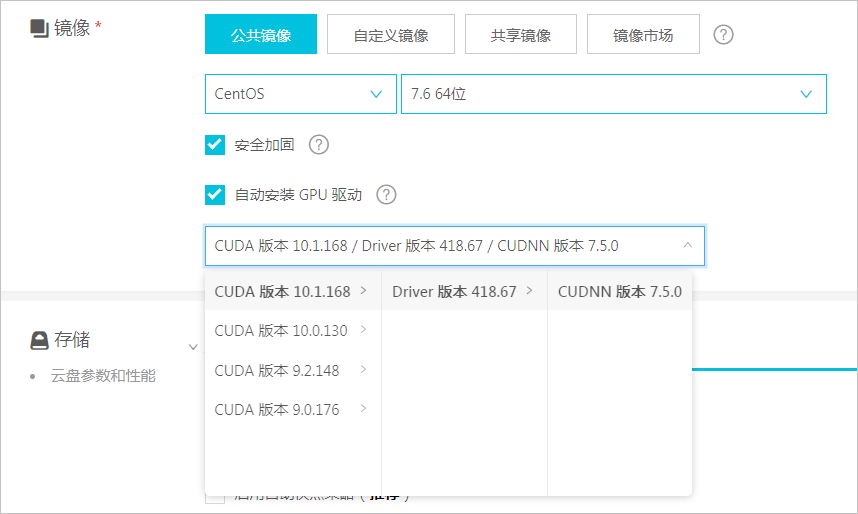
Task: Click help icon beside 安全加固
Action: pos(319,145)
